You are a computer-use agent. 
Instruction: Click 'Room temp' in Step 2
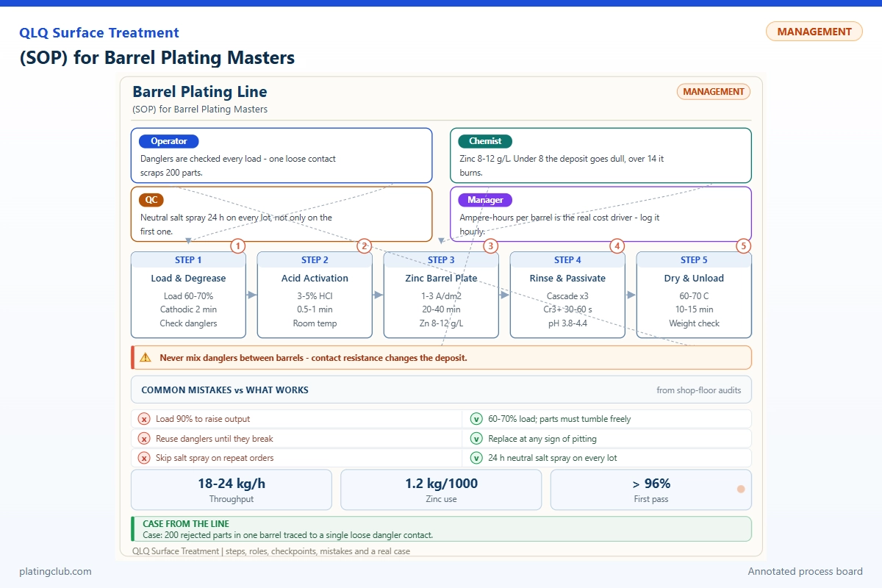[x=315, y=323]
